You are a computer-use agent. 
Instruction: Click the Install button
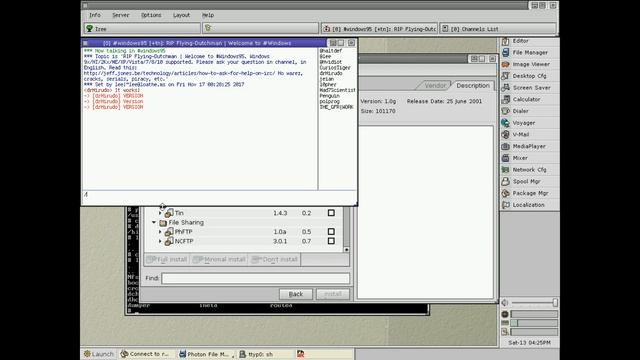(x=333, y=294)
